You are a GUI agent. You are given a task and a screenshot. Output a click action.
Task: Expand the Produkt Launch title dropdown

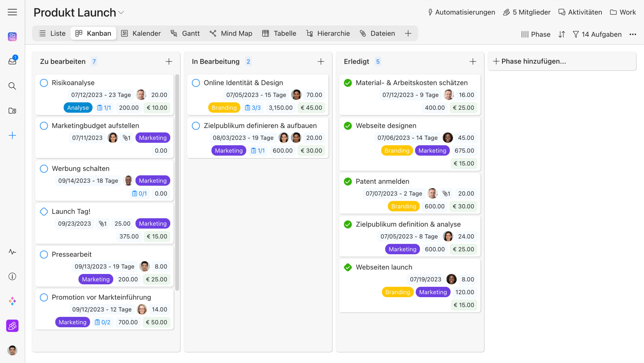click(121, 13)
